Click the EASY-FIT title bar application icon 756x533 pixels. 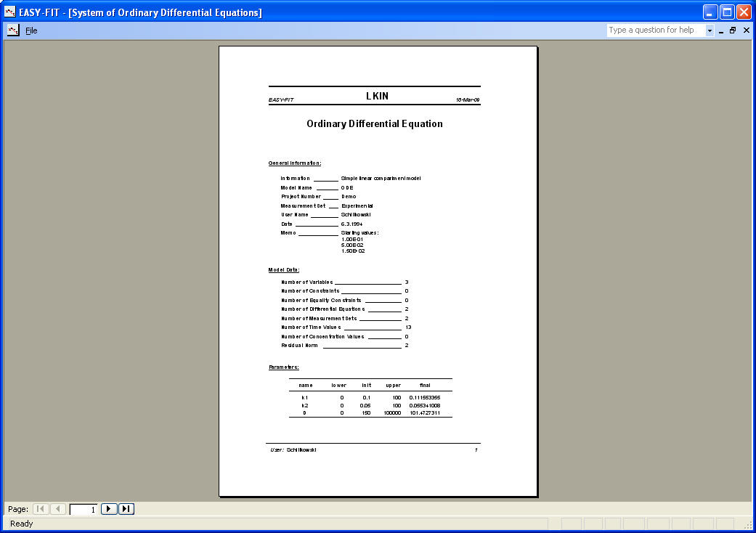[x=9, y=12]
